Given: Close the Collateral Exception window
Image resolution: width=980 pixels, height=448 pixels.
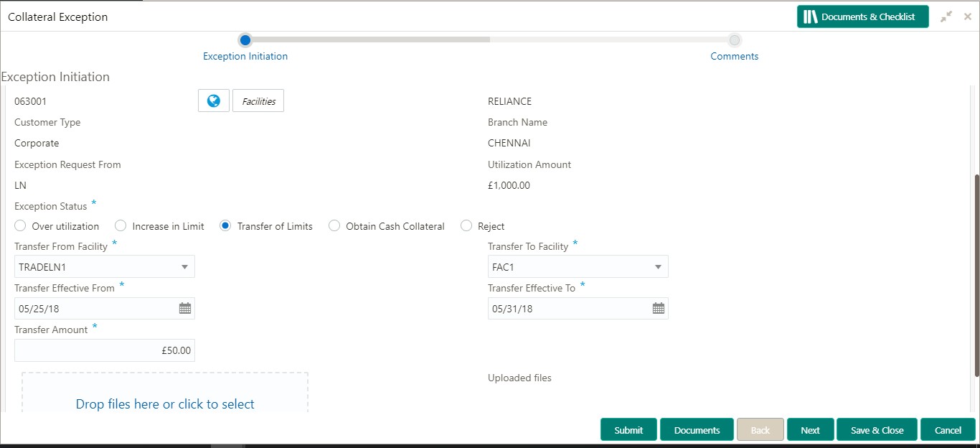Looking at the screenshot, I should (x=968, y=17).
